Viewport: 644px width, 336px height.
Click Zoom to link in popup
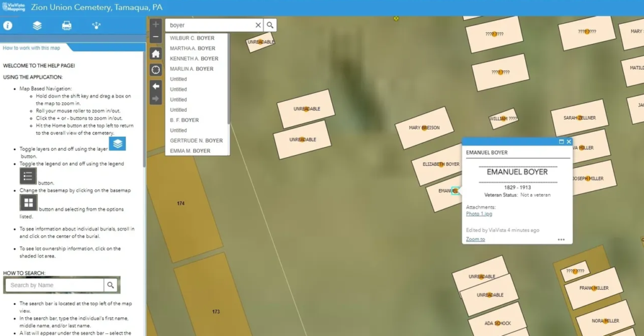click(x=475, y=239)
